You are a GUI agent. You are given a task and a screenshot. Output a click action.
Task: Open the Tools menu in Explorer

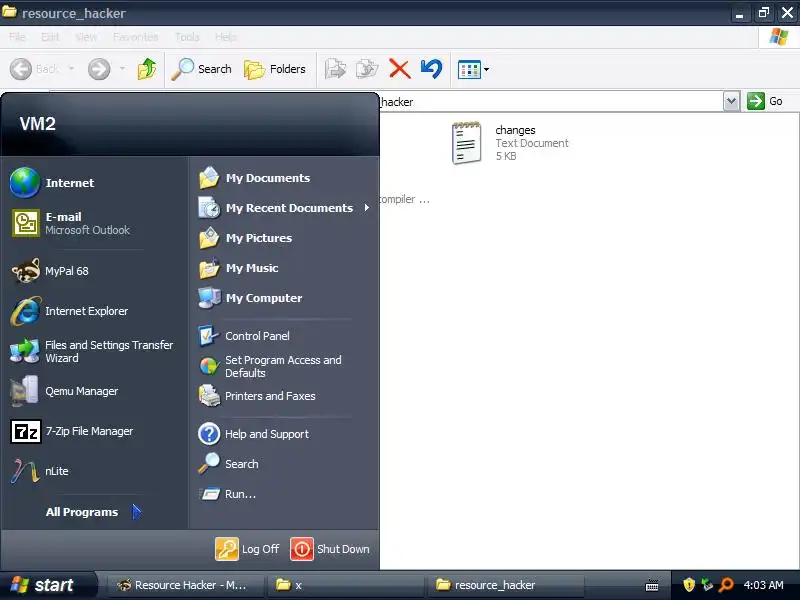[x=187, y=37]
